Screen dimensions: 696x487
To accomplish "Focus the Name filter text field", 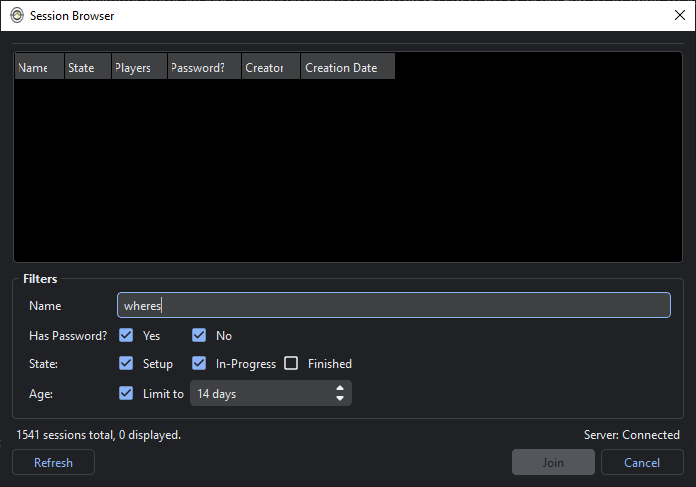I will [x=394, y=305].
